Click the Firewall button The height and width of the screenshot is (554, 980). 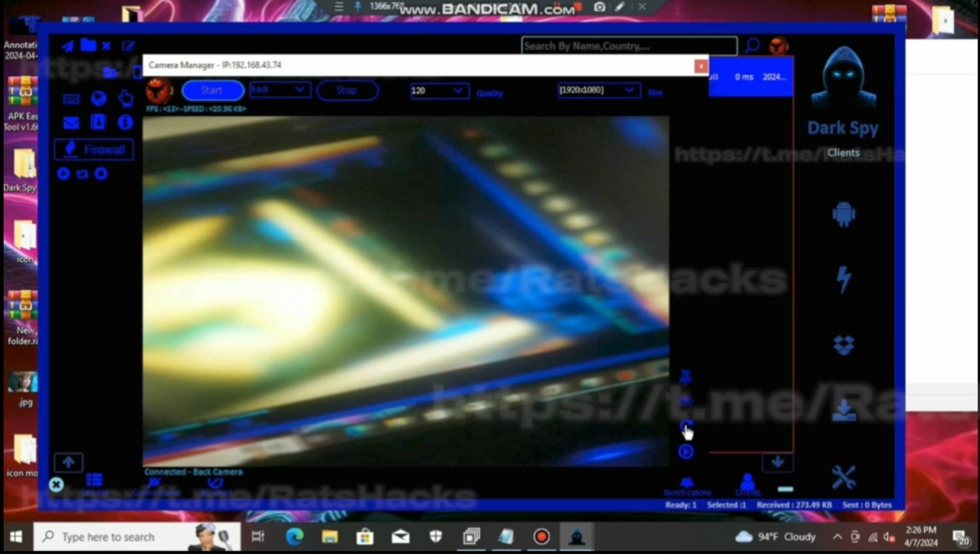tap(94, 150)
